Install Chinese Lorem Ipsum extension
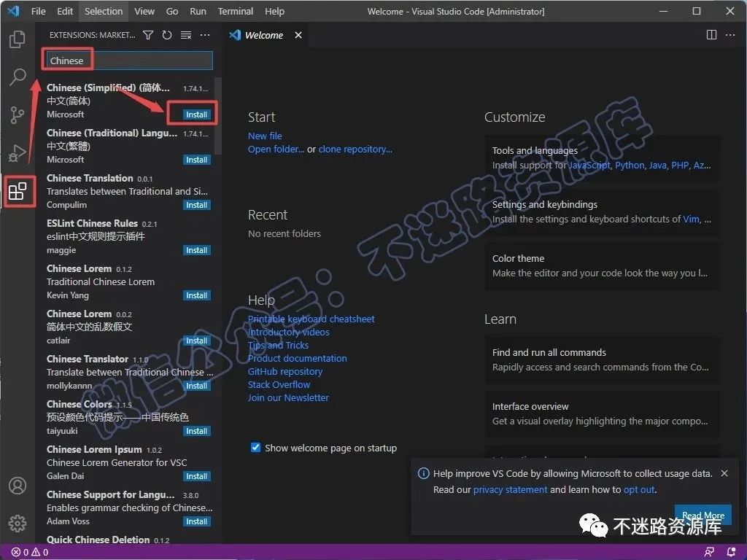Image resolution: width=747 pixels, height=560 pixels. point(196,477)
